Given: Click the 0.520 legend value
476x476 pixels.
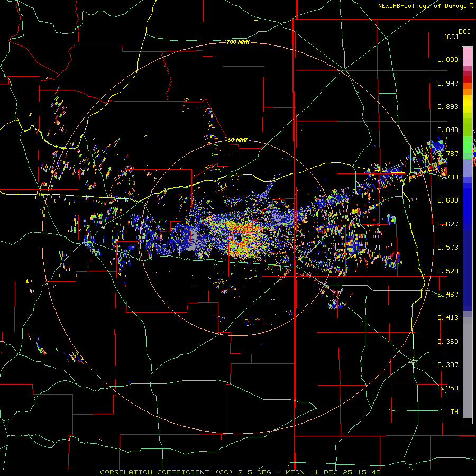Looking at the screenshot, I should click(448, 271).
